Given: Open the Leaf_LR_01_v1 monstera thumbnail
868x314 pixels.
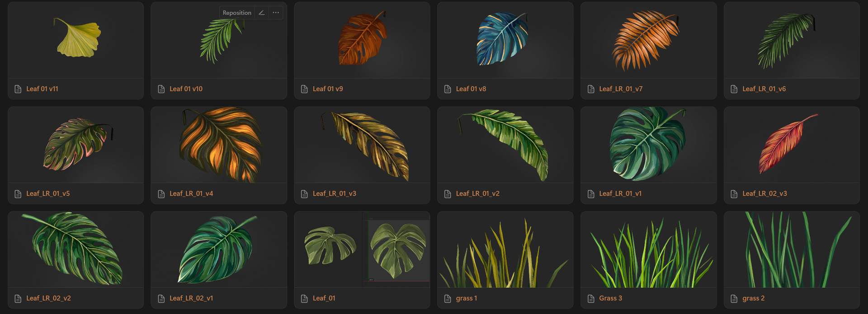Looking at the screenshot, I should 648,145.
